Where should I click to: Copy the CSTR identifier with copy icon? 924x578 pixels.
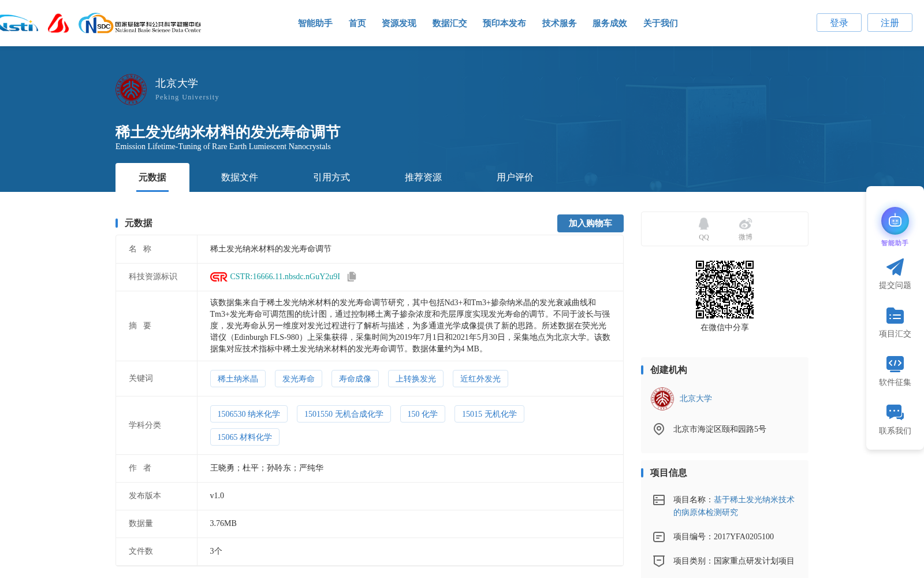point(352,277)
